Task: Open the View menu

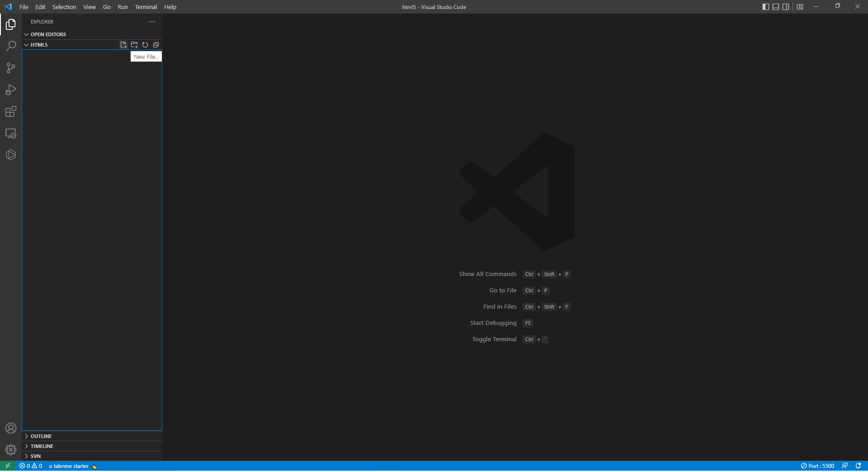Action: click(90, 7)
